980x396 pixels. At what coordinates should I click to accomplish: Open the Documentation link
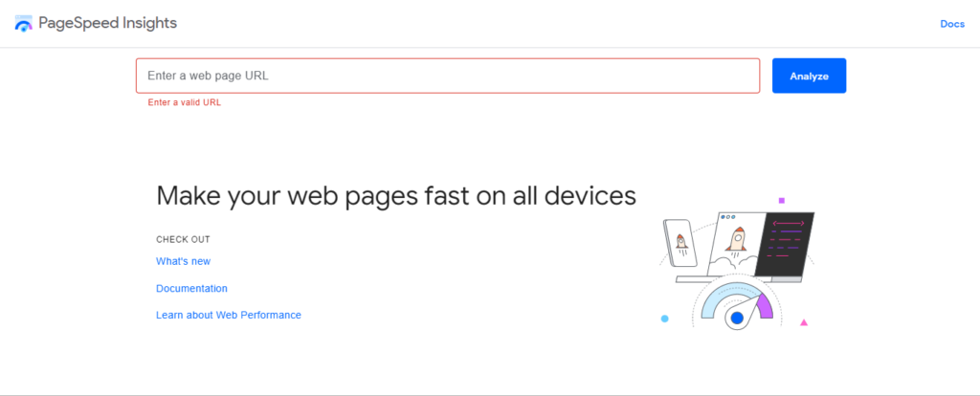coord(191,288)
